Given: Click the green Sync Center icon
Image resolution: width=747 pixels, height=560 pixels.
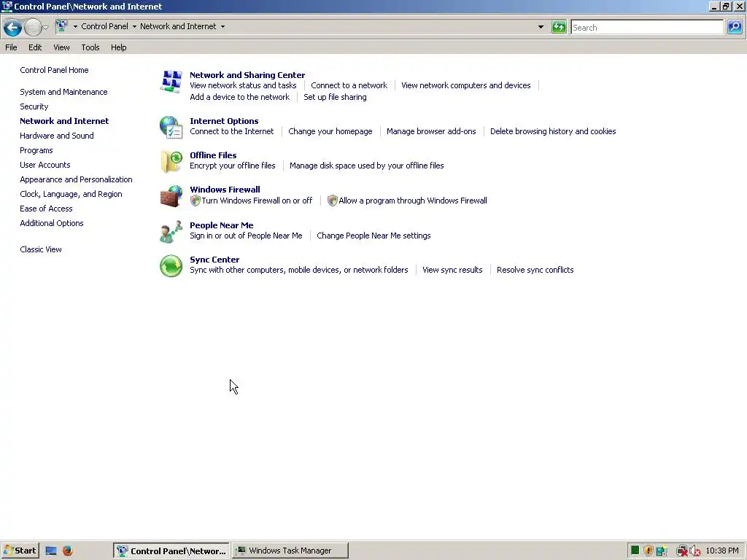Looking at the screenshot, I should point(171,265).
